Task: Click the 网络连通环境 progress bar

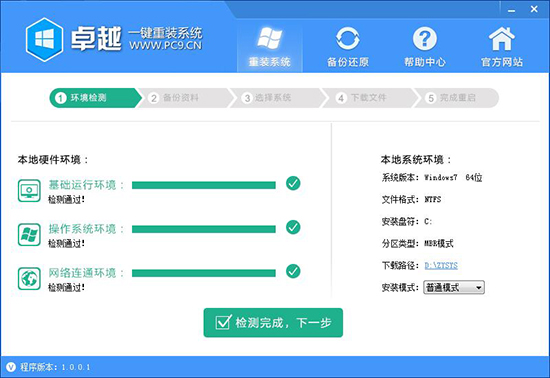Action: [203, 273]
